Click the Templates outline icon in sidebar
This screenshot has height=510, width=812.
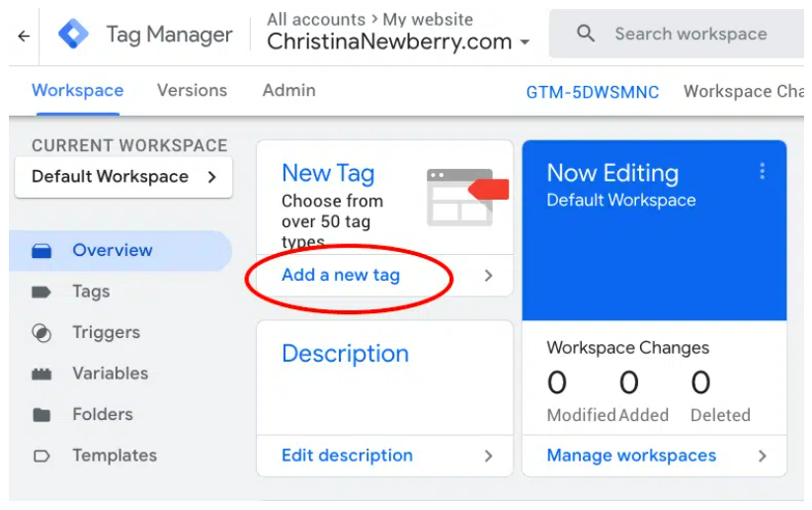click(x=41, y=456)
